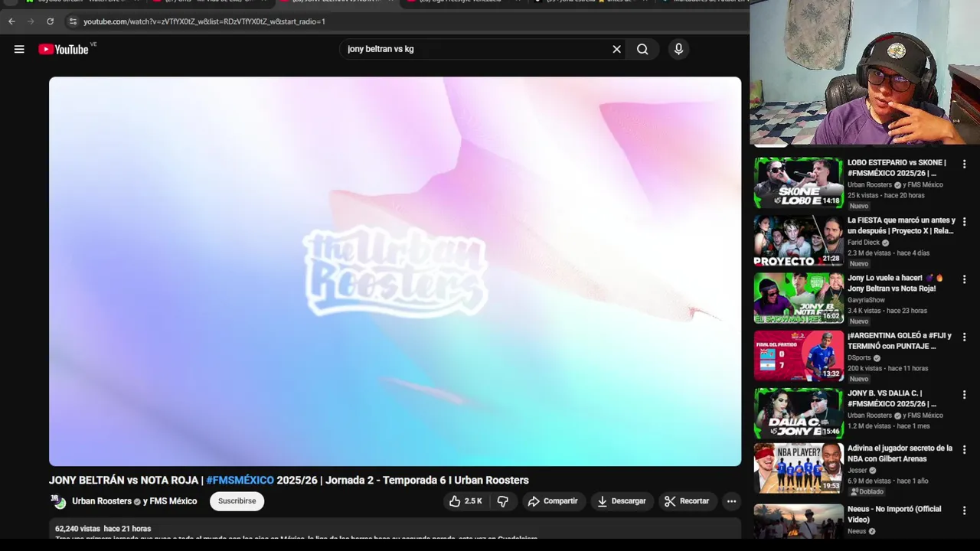Screen dimensions: 980x551
Task: Open ARGENTINA GOLEÓ a FIJI thumbnail
Action: coord(799,356)
